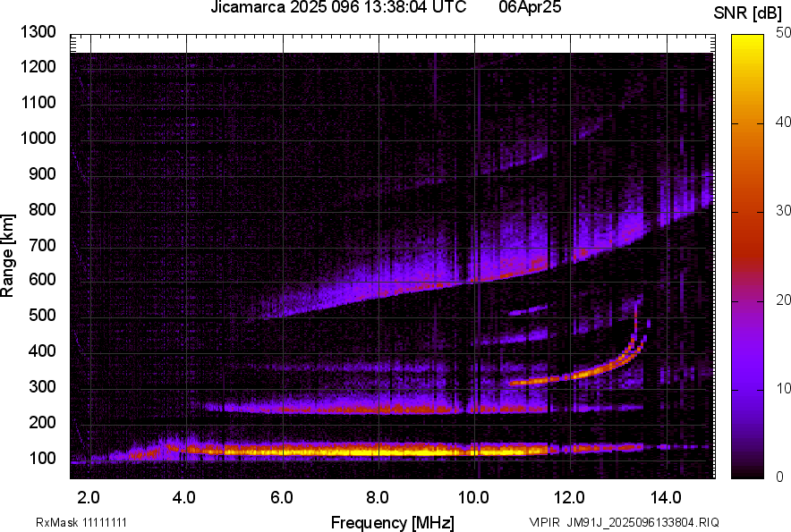Click colorbar tick label '20'

(784, 300)
